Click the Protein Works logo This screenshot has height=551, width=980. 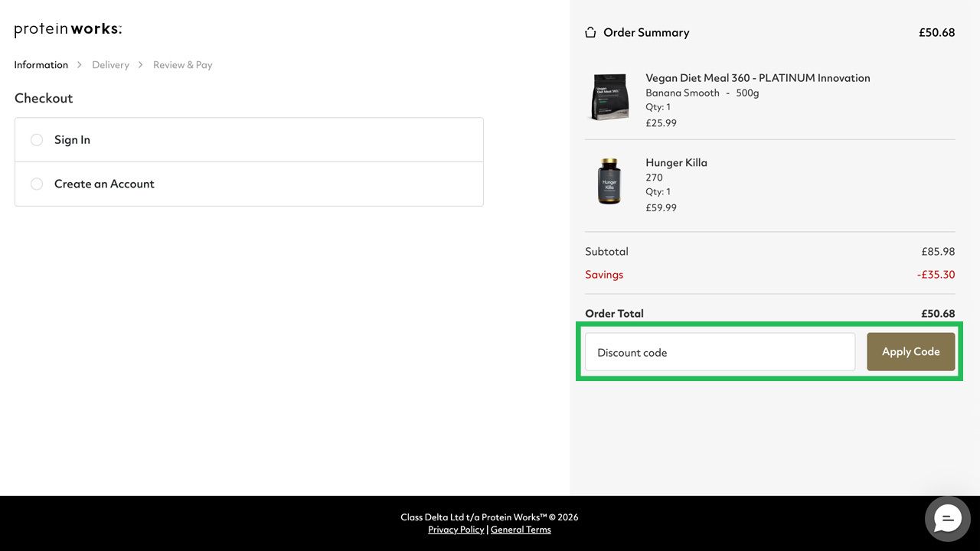click(67, 29)
